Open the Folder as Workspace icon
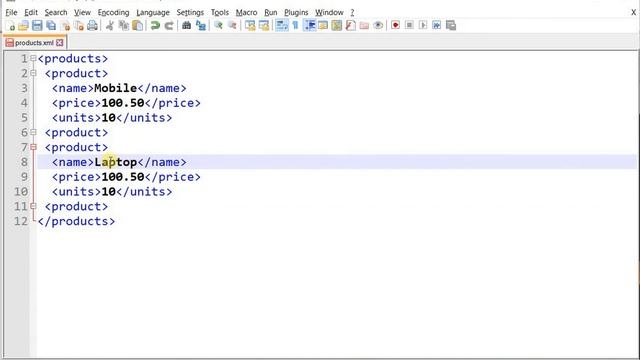The width and height of the screenshot is (640, 360). [x=364, y=26]
